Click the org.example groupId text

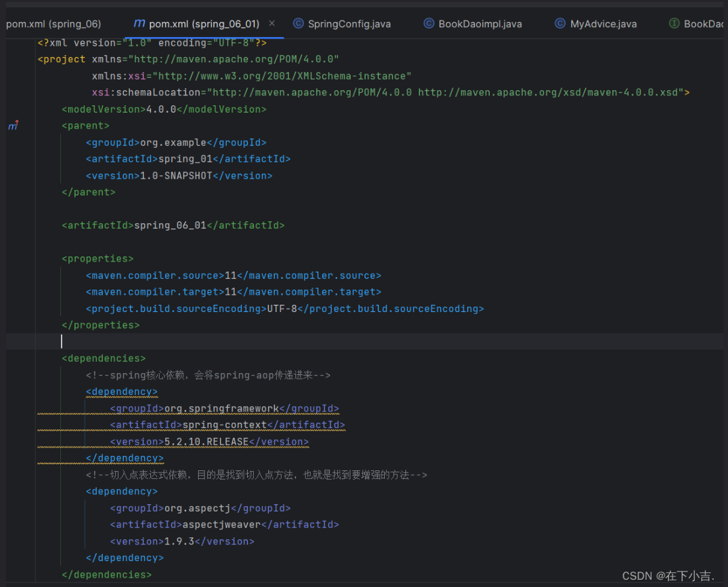[x=173, y=142]
